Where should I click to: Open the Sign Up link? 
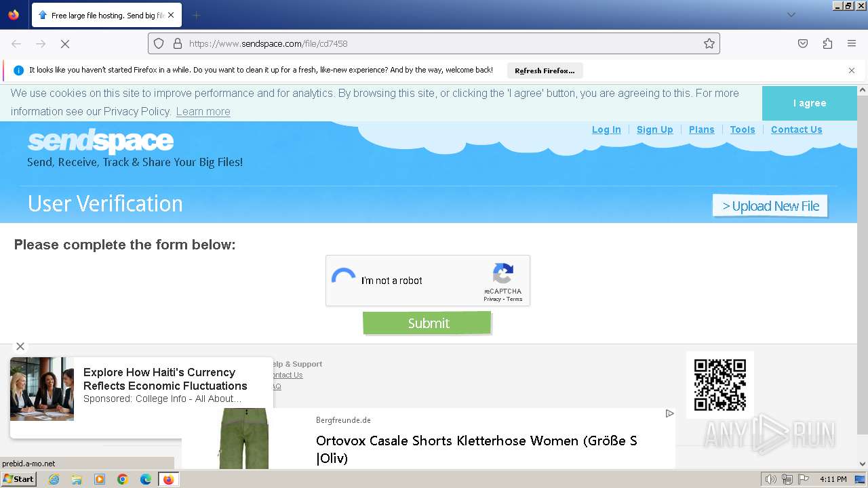coord(654,129)
